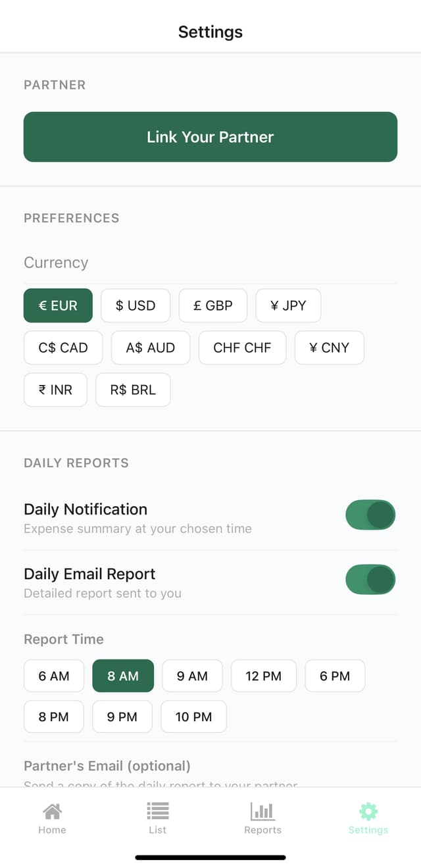Select the 10 PM report time
The image size is (421, 868).
click(193, 717)
